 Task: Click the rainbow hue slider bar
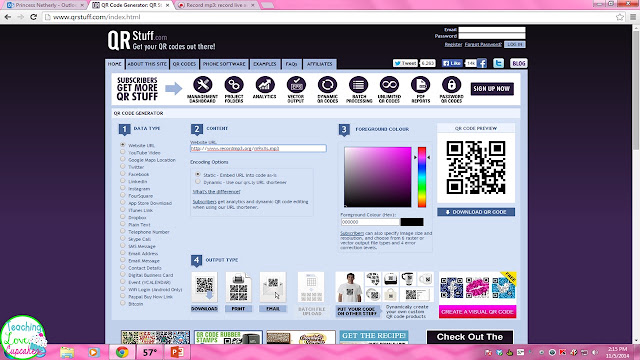point(422,177)
